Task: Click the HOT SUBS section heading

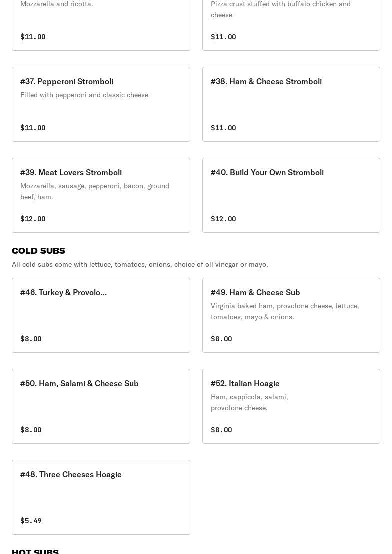Action: pyautogui.click(x=35, y=551)
